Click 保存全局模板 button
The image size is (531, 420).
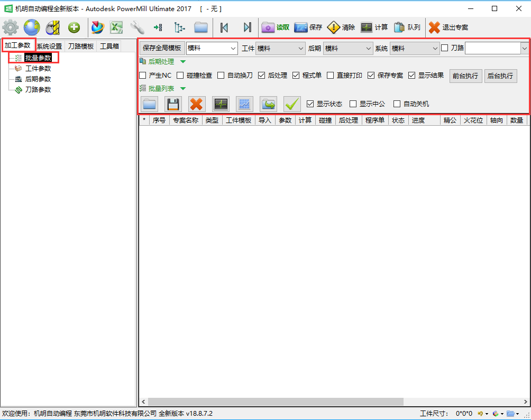162,48
